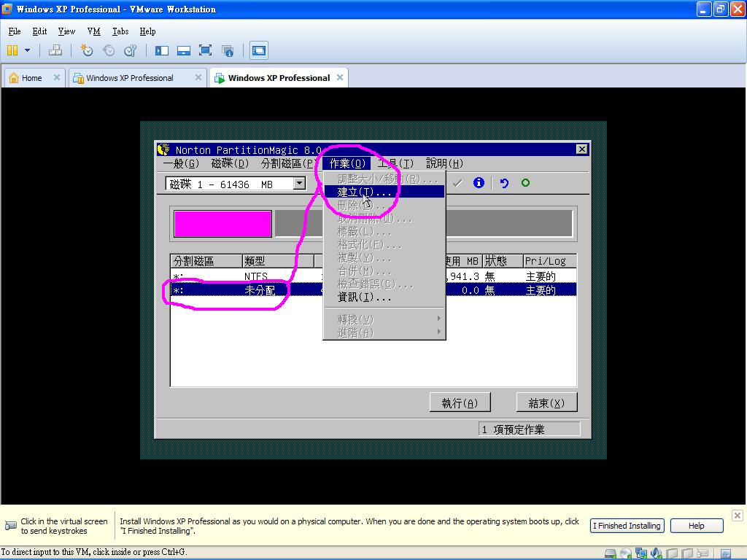The image size is (747, 560).
Task: Open the VMware Help menu
Action: pyautogui.click(x=147, y=31)
